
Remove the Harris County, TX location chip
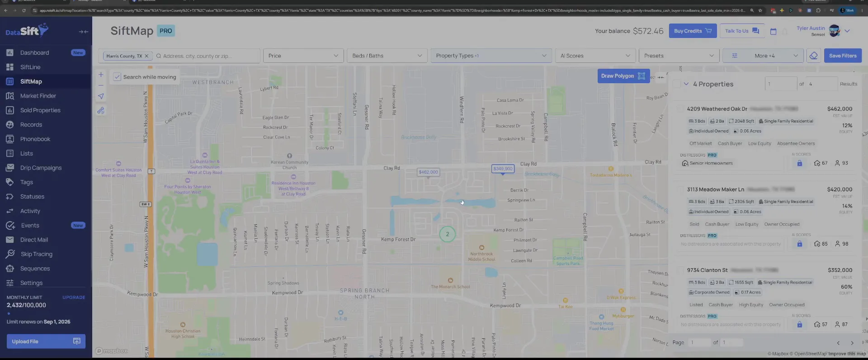click(x=146, y=56)
